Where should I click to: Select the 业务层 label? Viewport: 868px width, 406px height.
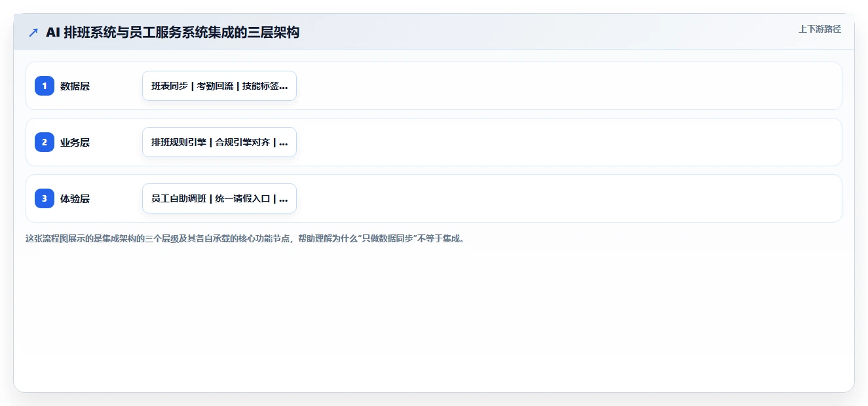[75, 142]
